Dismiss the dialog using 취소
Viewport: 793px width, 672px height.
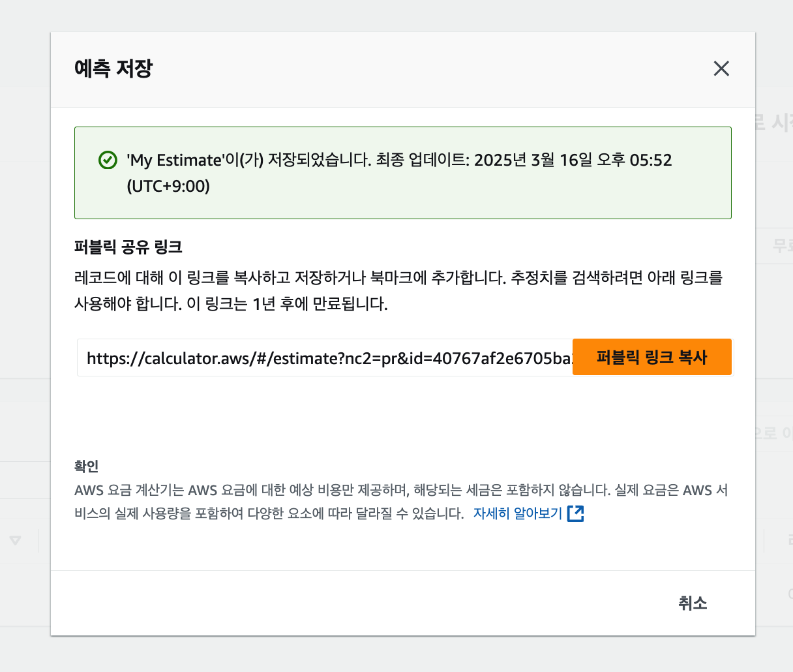pos(693,603)
